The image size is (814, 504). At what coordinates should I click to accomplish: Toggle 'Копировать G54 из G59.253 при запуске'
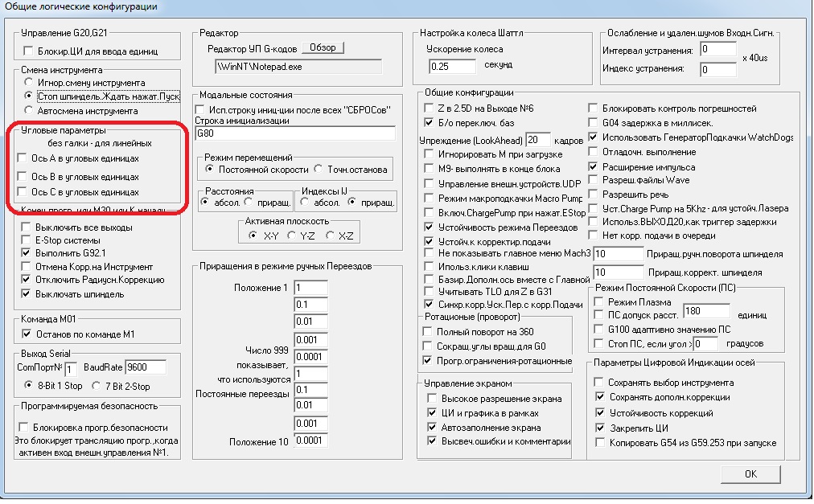[x=601, y=442]
